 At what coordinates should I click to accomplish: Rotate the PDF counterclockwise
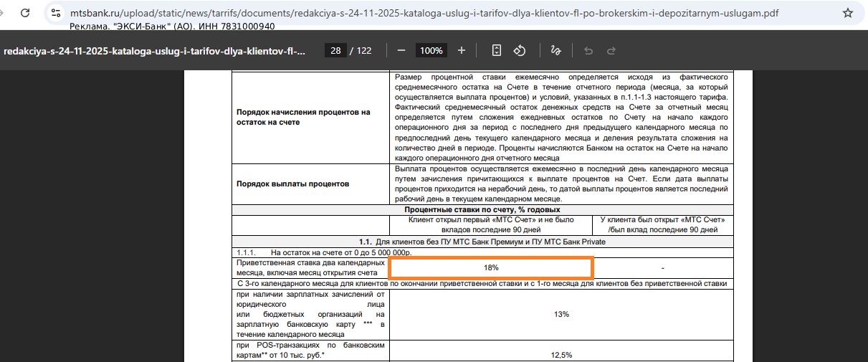[520, 50]
